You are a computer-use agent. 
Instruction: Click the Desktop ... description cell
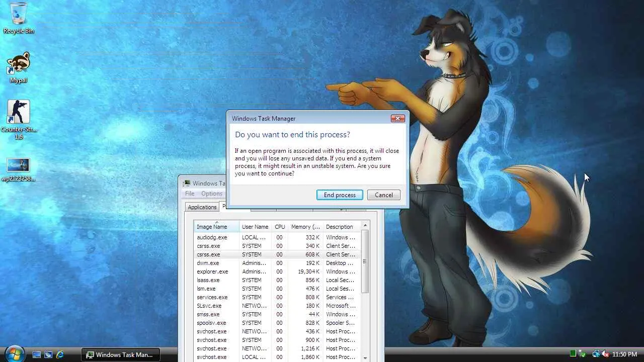[340, 263]
